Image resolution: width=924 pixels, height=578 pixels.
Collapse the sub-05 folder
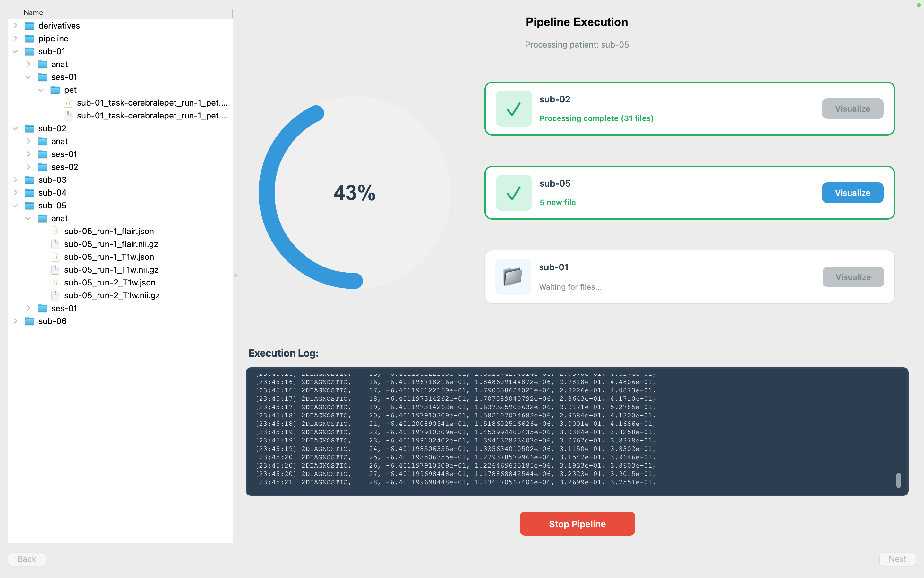pyautogui.click(x=16, y=206)
